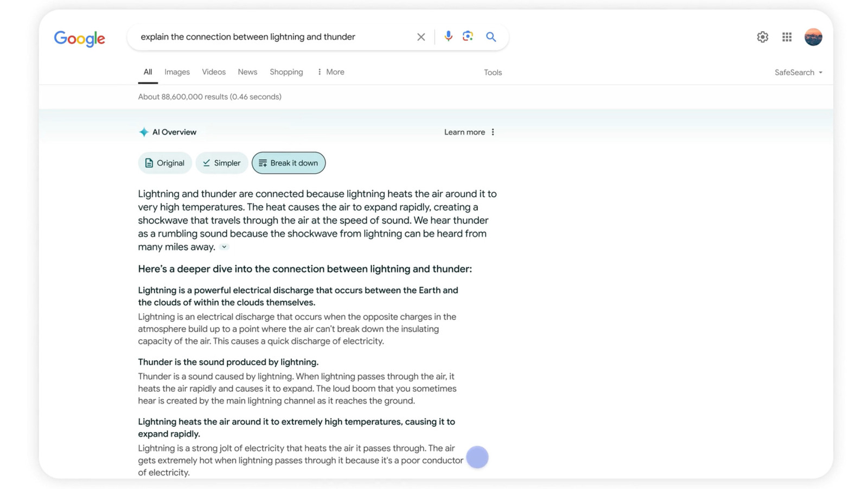Switch the AI Overview to Simpler
Viewport: 868px width, 489px height.
[221, 163]
